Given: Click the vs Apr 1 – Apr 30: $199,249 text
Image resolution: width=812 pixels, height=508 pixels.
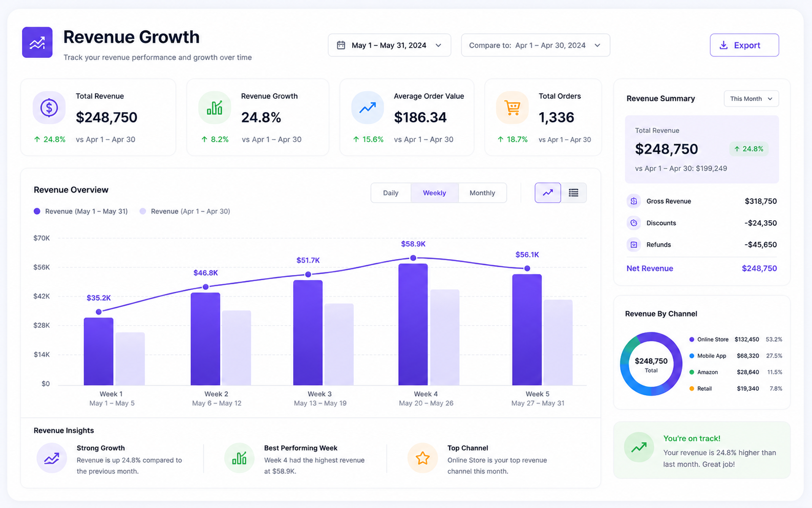Looking at the screenshot, I should coord(681,168).
